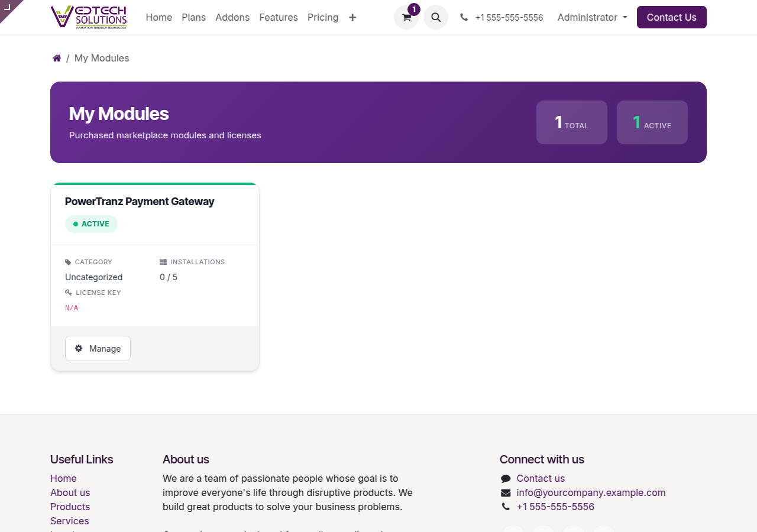Click the footer Products link

click(x=70, y=507)
